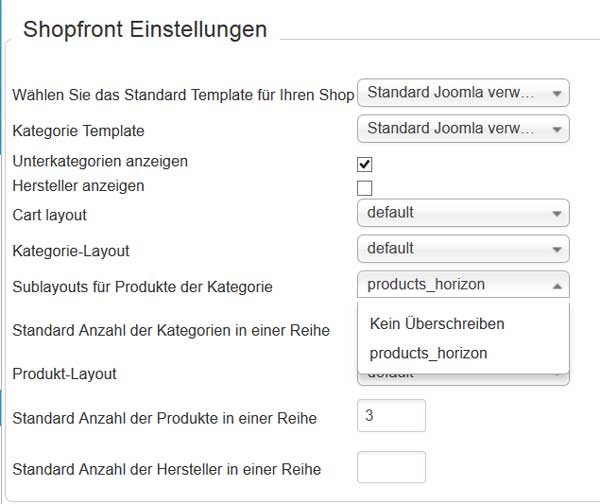Choose products_horizon from the open list
The image size is (600, 504).
[x=427, y=353]
